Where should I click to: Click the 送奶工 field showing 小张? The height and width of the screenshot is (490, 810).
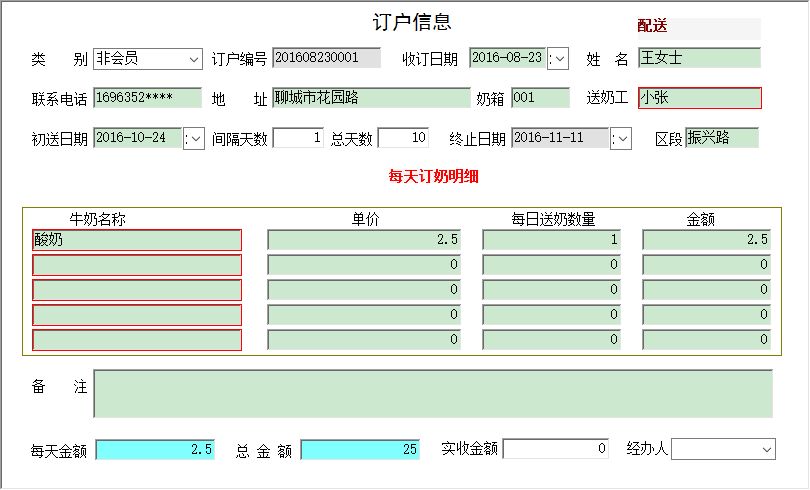(699, 98)
